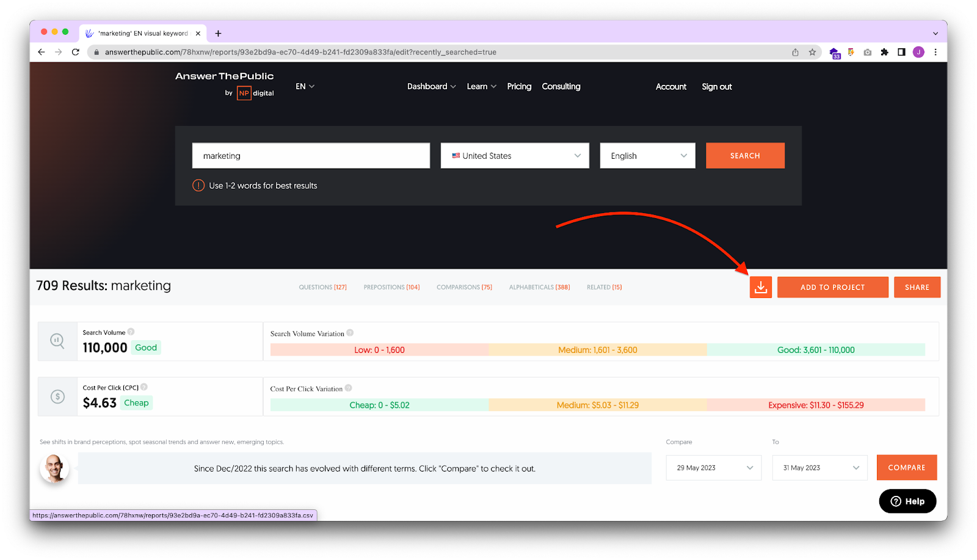977x560 pixels.
Task: Expand the EN language dropdown
Action: pyautogui.click(x=305, y=87)
